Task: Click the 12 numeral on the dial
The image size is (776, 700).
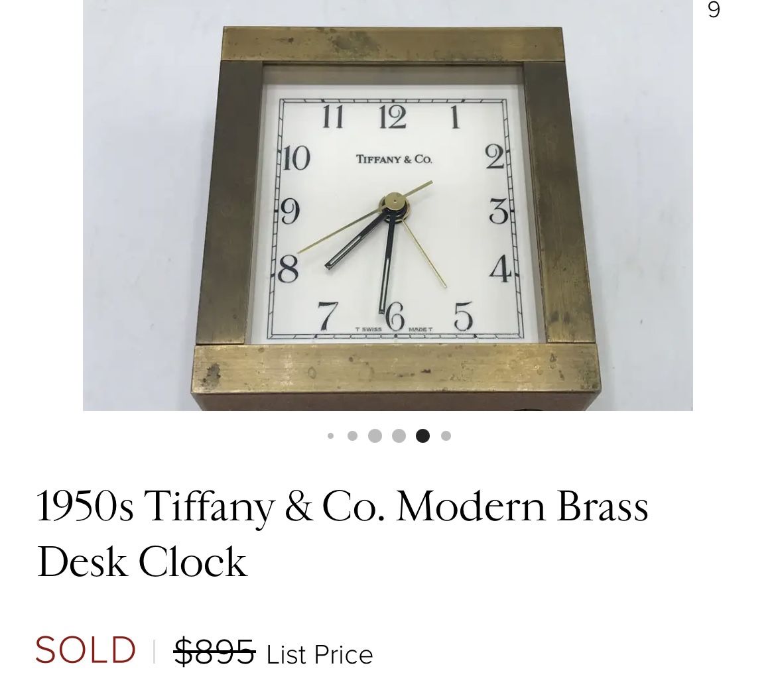Action: tap(393, 117)
